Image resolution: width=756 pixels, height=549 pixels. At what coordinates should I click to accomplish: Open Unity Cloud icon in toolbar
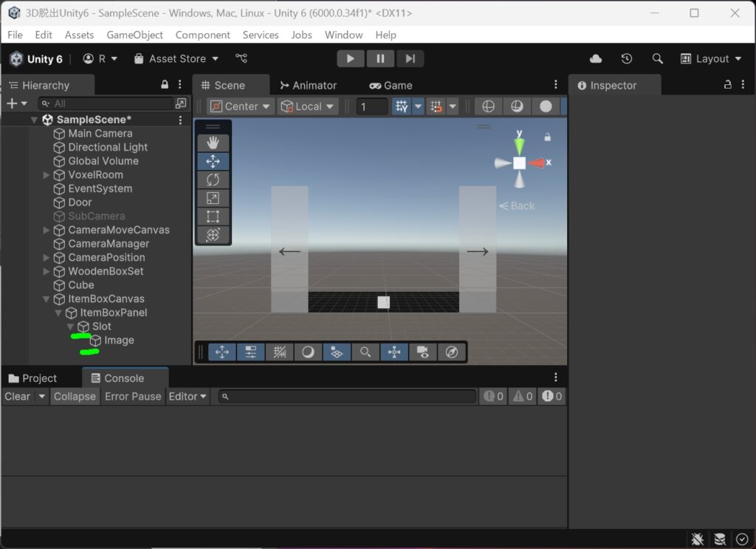[x=596, y=59]
